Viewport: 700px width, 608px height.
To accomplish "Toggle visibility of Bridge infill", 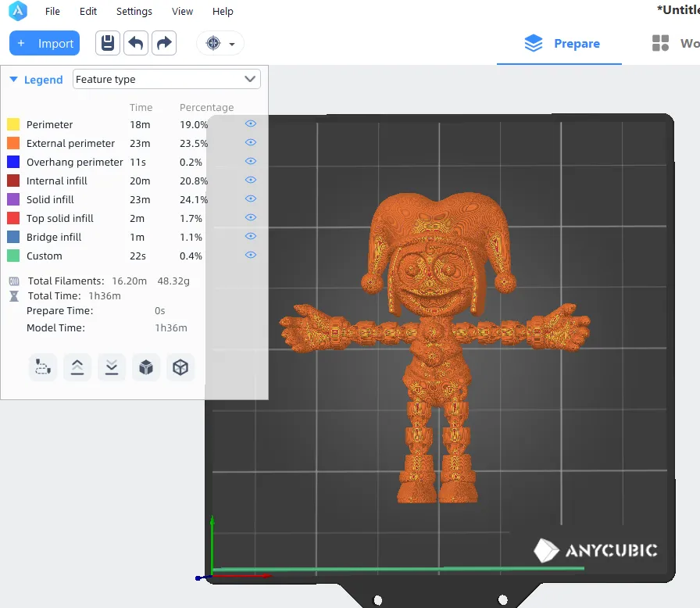I will coord(251,236).
